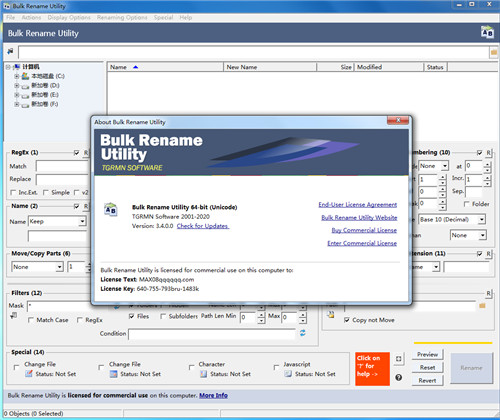Image resolution: width=500 pixels, height=420 pixels.
Task: Click the application icon in the title bar
Action: (6, 6)
